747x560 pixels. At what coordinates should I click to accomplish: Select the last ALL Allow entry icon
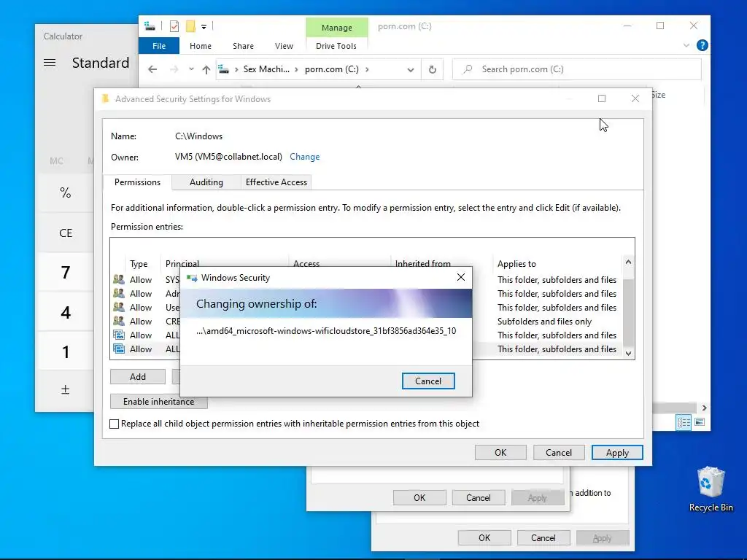[x=119, y=349]
